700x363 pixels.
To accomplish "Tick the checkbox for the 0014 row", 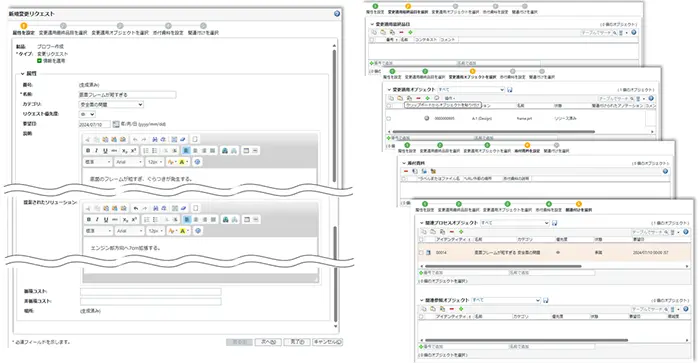I will click(421, 253).
